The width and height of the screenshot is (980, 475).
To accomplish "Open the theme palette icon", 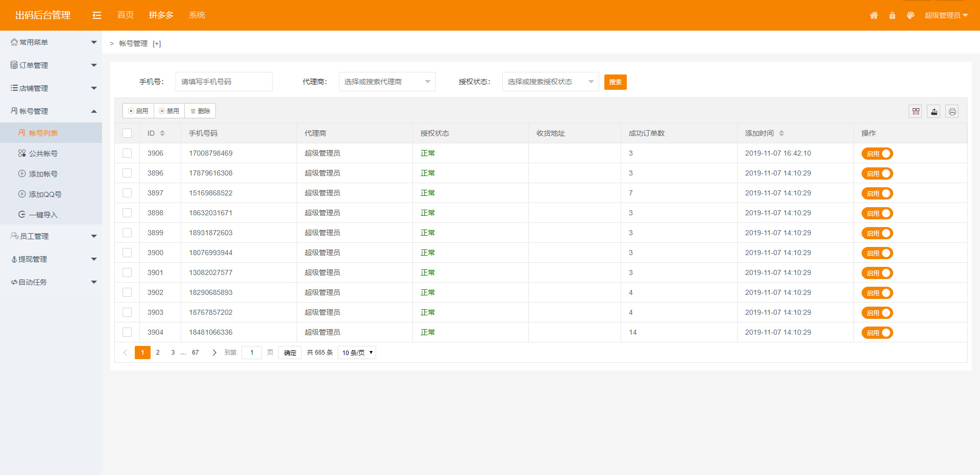I will [x=911, y=15].
